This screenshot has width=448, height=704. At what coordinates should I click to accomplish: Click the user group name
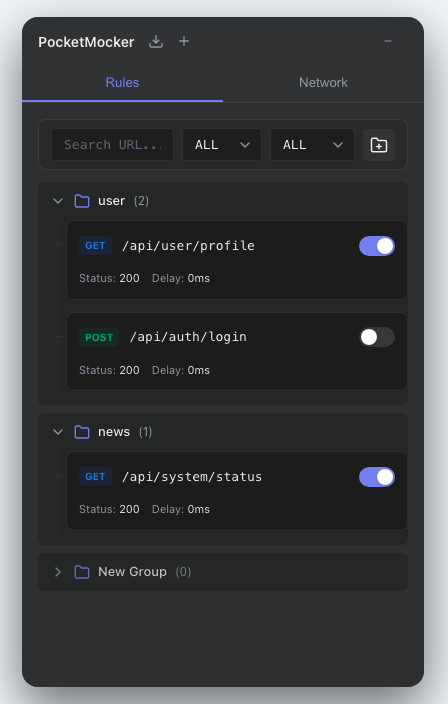[x=111, y=201]
